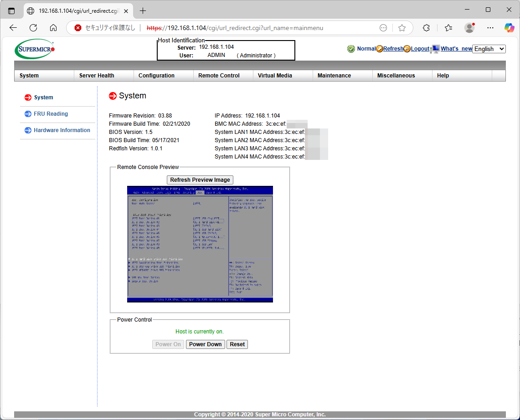Click the browser extensions puzzle icon
Viewport: 520px width, 420px height.
click(x=426, y=28)
